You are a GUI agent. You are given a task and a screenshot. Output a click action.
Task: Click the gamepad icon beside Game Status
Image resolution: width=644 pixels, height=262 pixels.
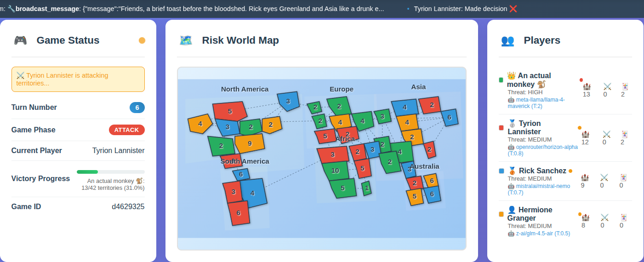[x=20, y=40]
